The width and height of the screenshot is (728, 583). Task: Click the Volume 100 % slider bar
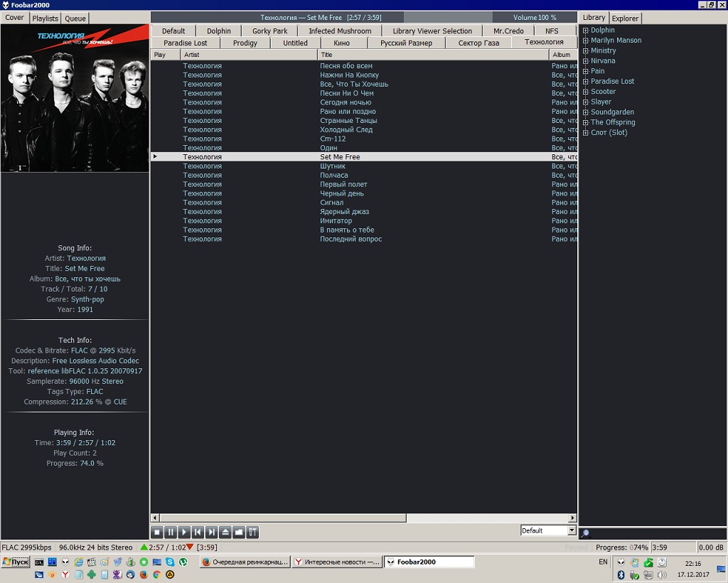[x=535, y=17]
